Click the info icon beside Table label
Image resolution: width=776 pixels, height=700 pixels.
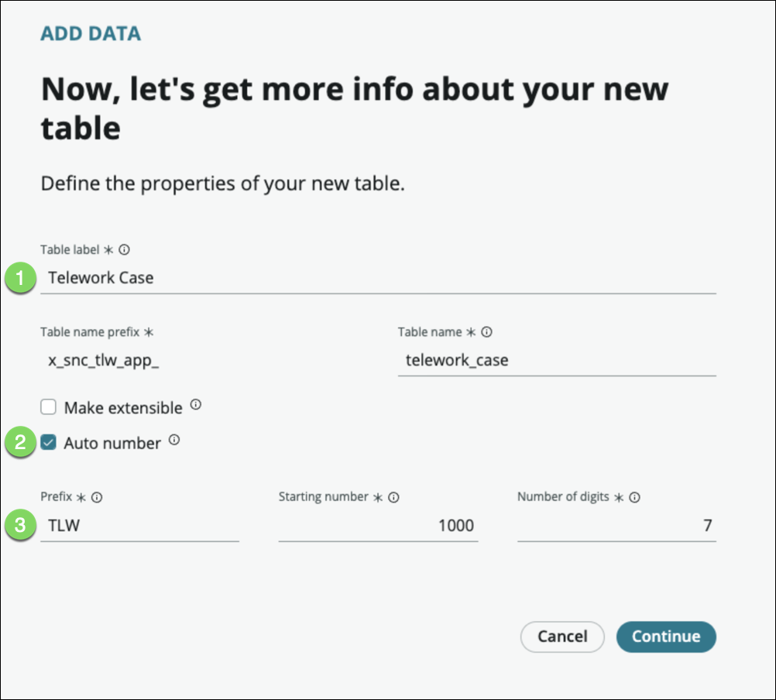[124, 250]
